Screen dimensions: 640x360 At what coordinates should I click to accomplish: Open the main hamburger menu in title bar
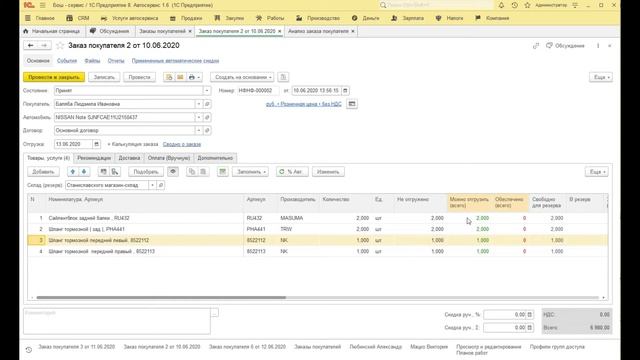point(42,5)
